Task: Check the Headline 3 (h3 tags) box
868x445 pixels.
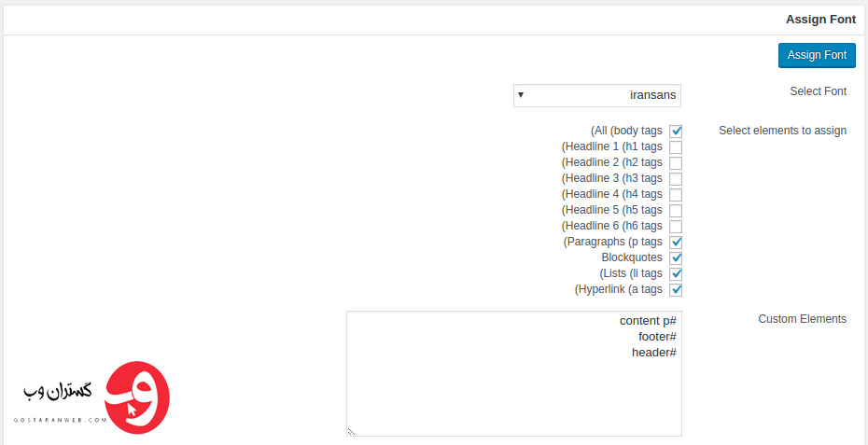Action: (676, 179)
